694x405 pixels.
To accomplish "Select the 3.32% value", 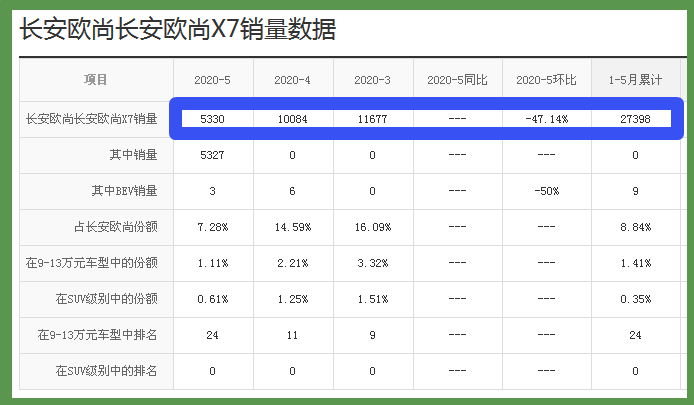I will (373, 263).
